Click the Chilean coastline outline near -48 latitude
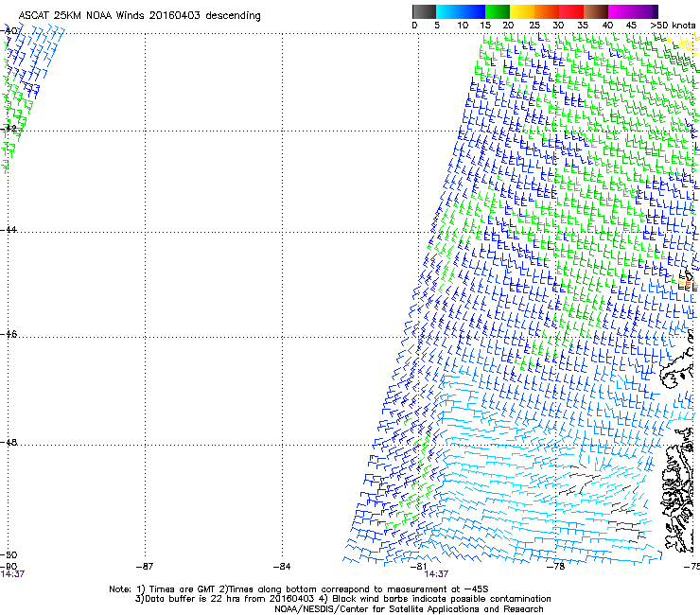 tap(678, 489)
